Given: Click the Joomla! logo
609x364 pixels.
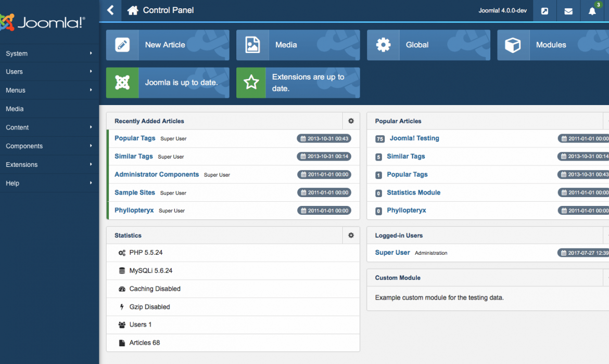Looking at the screenshot, I should point(43,22).
